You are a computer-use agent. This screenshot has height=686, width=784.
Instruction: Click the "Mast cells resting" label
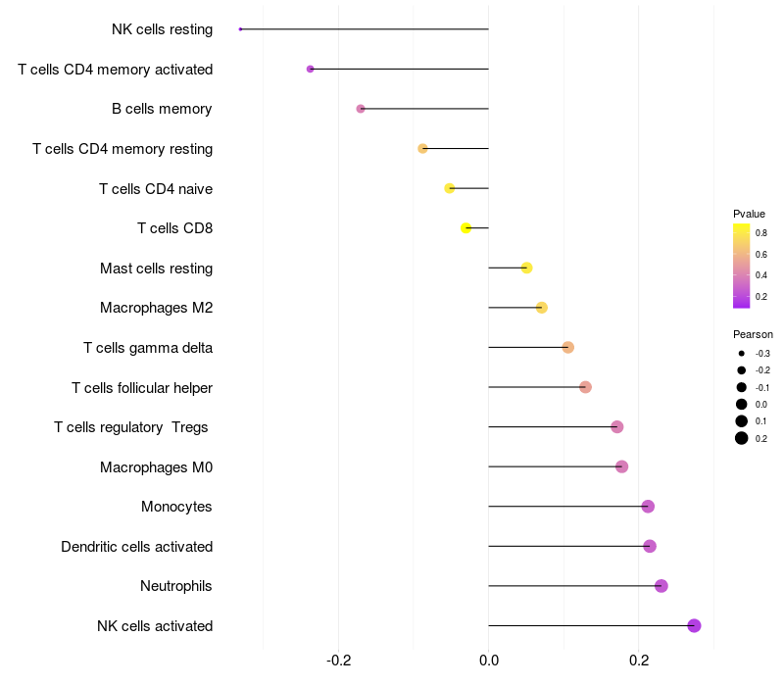(156, 268)
